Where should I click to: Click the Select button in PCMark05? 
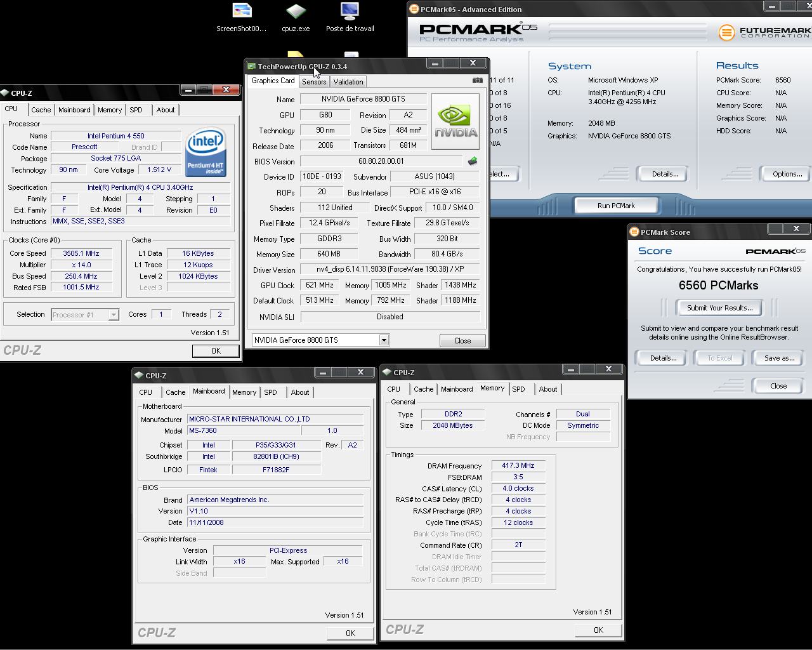[x=504, y=174]
